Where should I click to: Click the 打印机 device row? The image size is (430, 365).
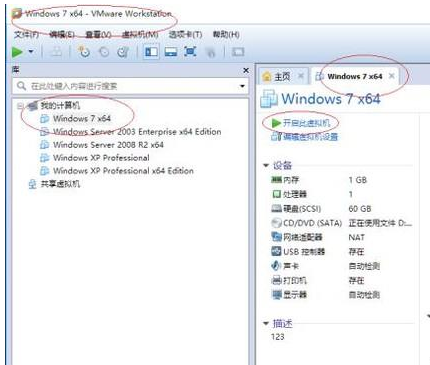pyautogui.click(x=342, y=280)
